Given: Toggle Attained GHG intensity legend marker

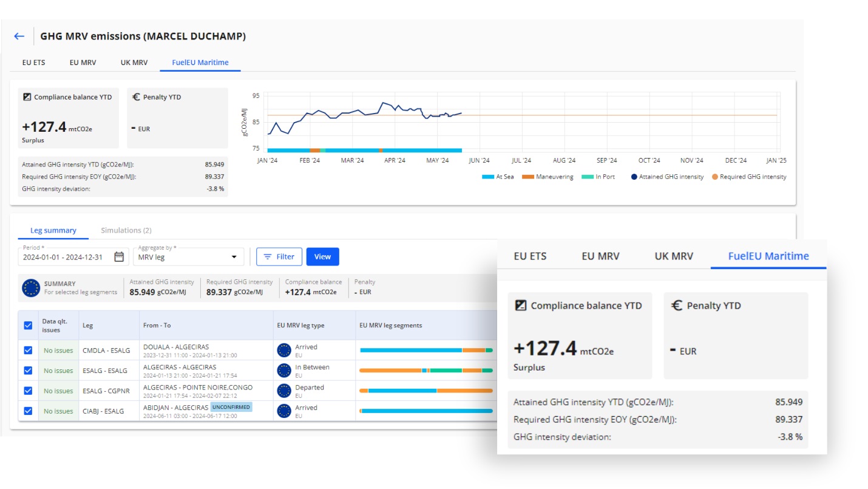Looking at the screenshot, I should tap(634, 177).
